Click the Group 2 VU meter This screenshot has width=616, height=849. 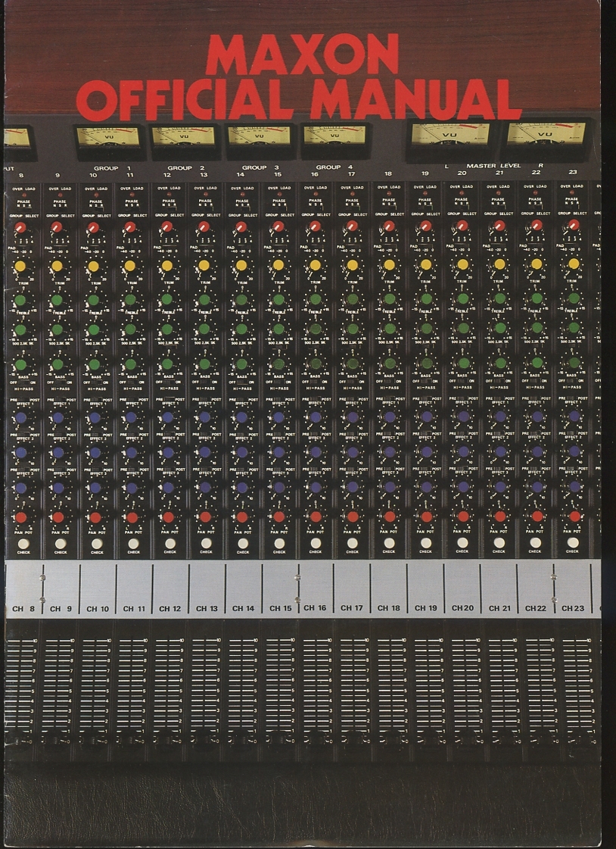(x=183, y=136)
